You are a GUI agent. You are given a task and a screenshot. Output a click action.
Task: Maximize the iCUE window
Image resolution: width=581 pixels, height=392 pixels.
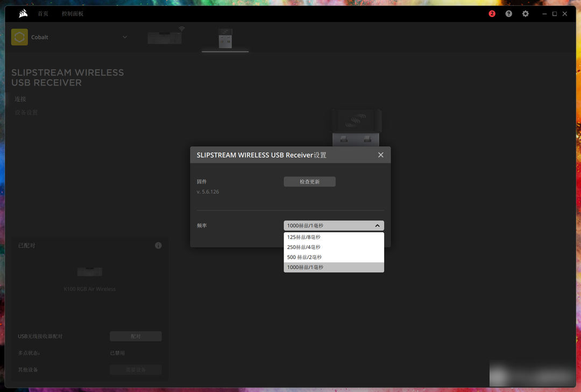[x=555, y=13]
